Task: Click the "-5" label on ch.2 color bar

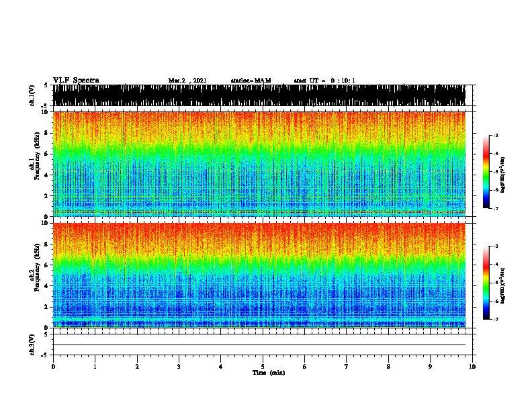Action: tap(496, 283)
